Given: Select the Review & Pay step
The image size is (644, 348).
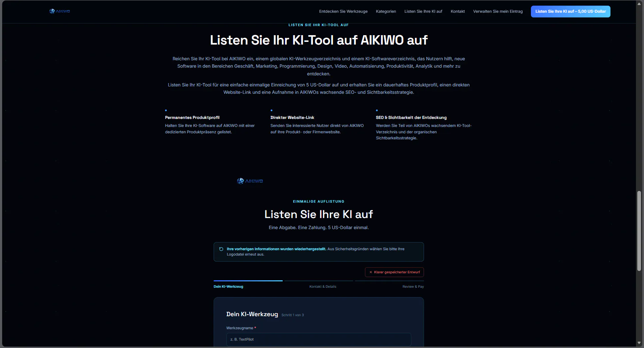Looking at the screenshot, I should click(413, 286).
